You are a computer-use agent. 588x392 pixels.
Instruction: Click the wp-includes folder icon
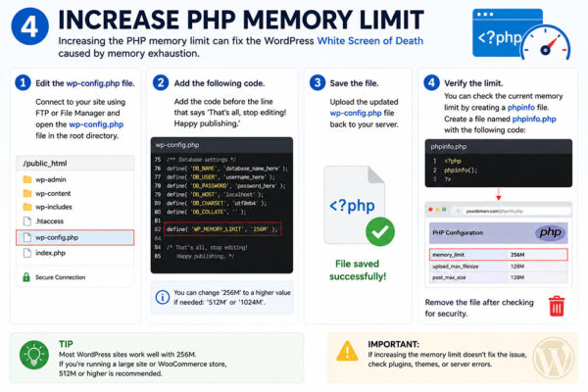tap(27, 207)
